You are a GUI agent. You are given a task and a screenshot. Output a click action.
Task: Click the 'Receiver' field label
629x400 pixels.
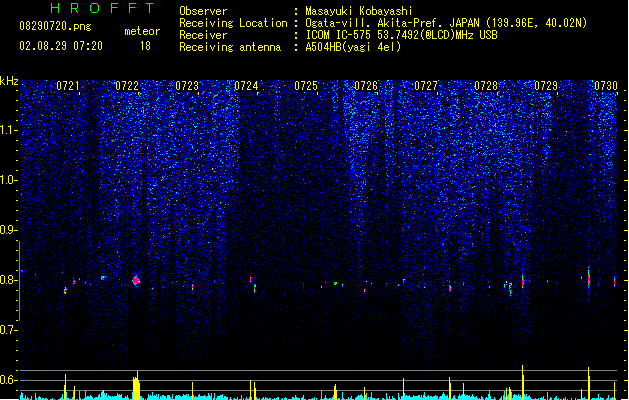[x=203, y=35]
